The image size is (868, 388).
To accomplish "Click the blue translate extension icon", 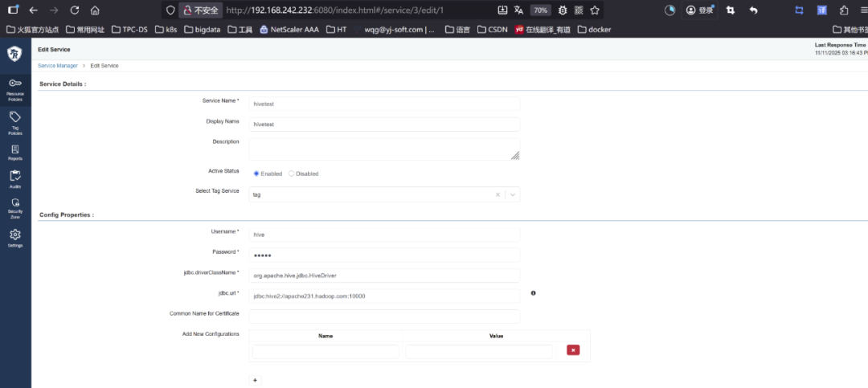I will coord(821,10).
